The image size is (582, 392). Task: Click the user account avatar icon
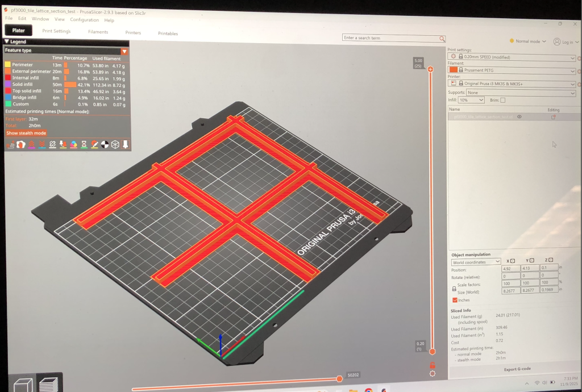point(557,42)
